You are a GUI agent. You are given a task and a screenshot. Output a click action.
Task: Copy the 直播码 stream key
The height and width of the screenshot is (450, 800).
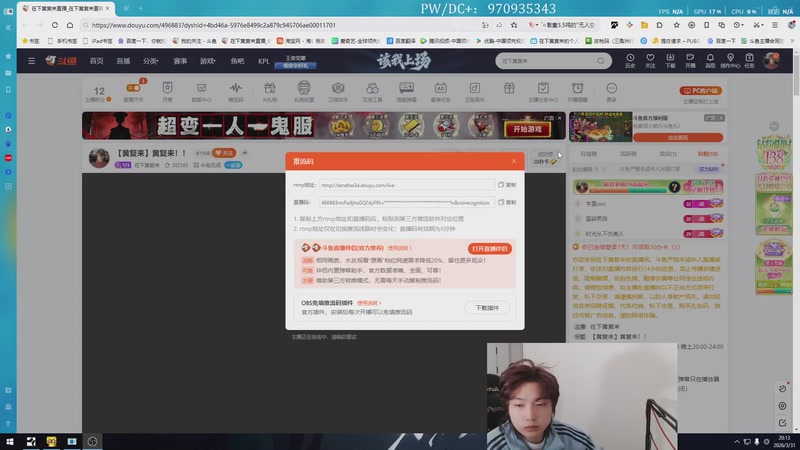(507, 203)
